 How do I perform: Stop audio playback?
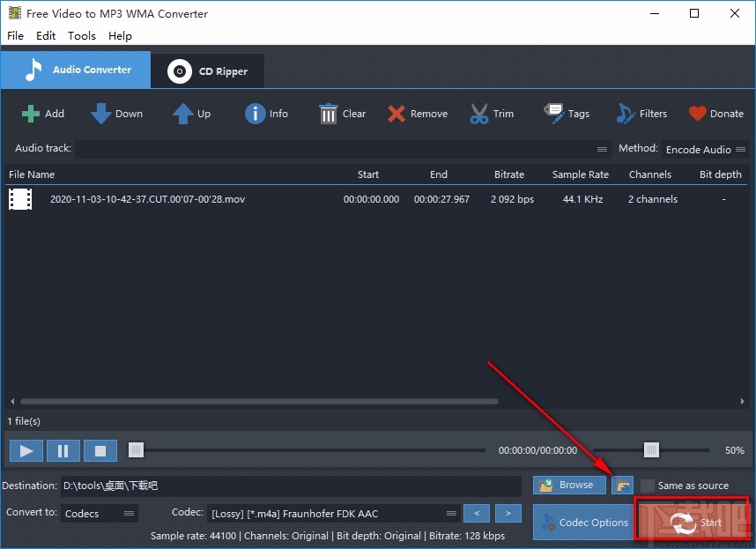(100, 450)
